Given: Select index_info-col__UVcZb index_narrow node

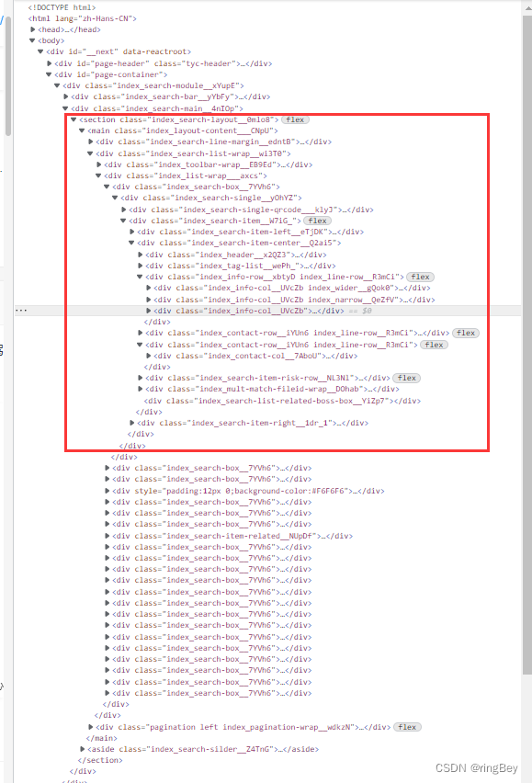Looking at the screenshot, I should (x=294, y=300).
